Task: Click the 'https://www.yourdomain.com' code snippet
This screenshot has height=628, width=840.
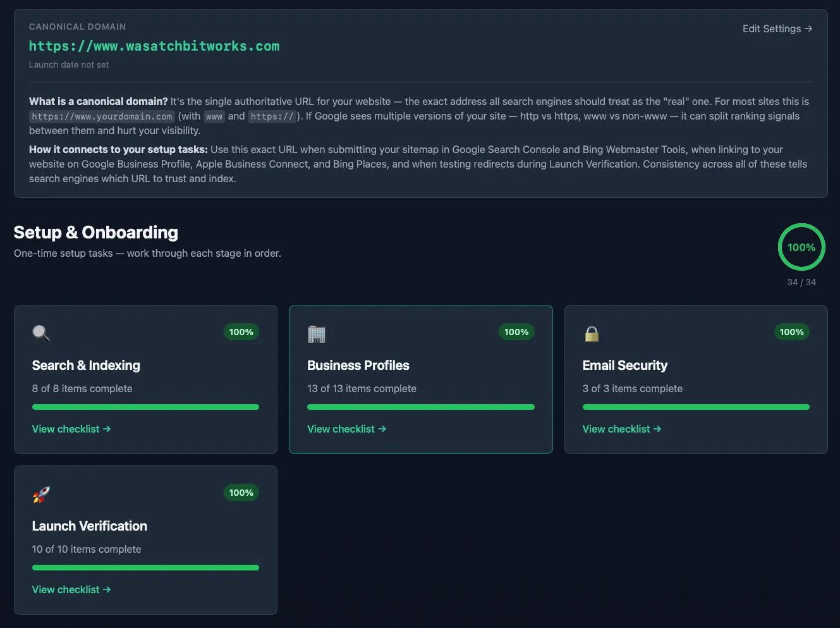Action: [x=102, y=116]
